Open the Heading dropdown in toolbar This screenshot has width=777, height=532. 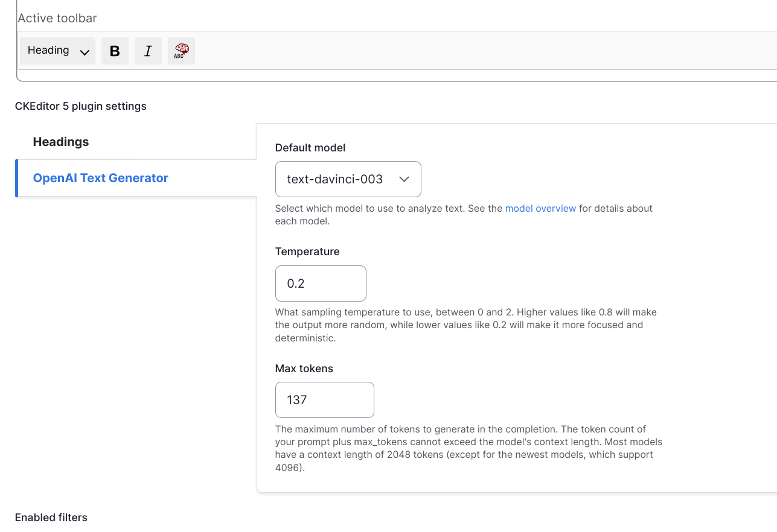click(58, 51)
